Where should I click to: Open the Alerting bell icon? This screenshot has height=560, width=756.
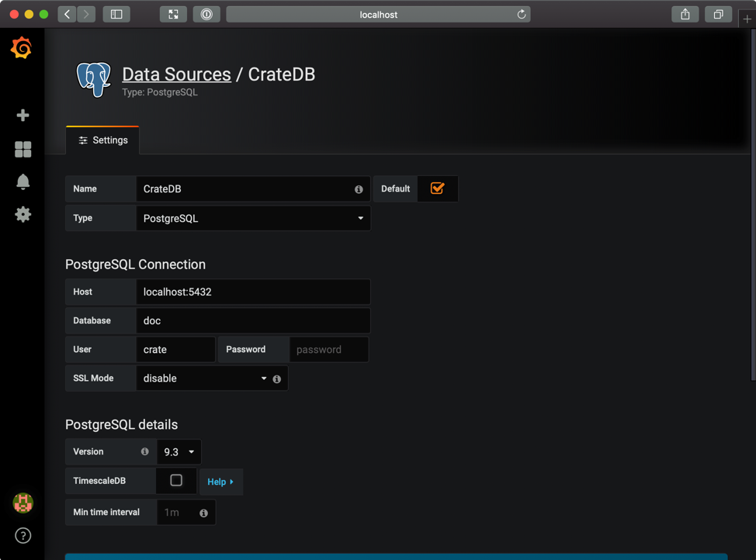[x=23, y=181]
